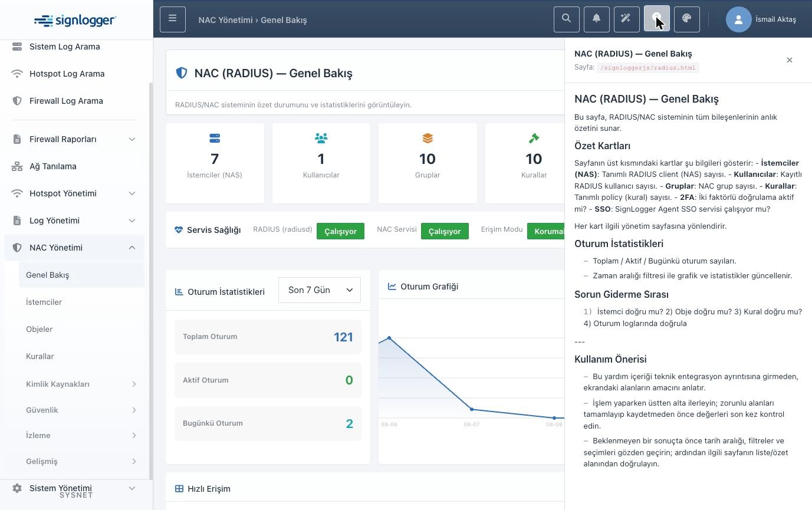
Task: Click the 08-07 data point on Oturum Grafiği
Action: (x=472, y=409)
